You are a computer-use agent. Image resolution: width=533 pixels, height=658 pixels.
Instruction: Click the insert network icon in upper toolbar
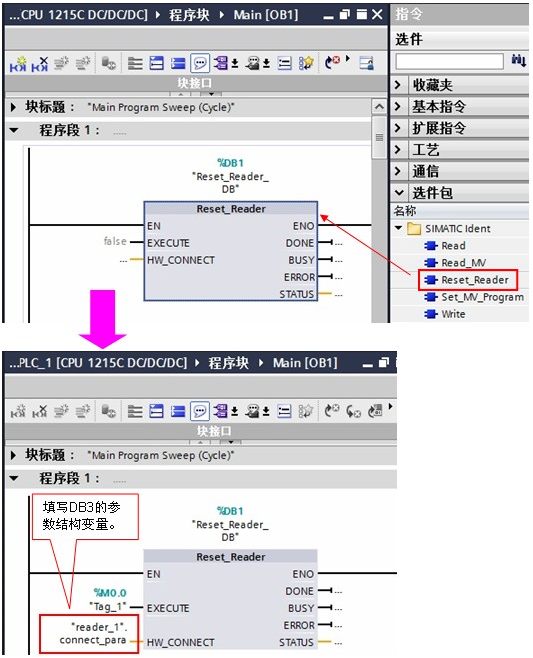coord(18,63)
